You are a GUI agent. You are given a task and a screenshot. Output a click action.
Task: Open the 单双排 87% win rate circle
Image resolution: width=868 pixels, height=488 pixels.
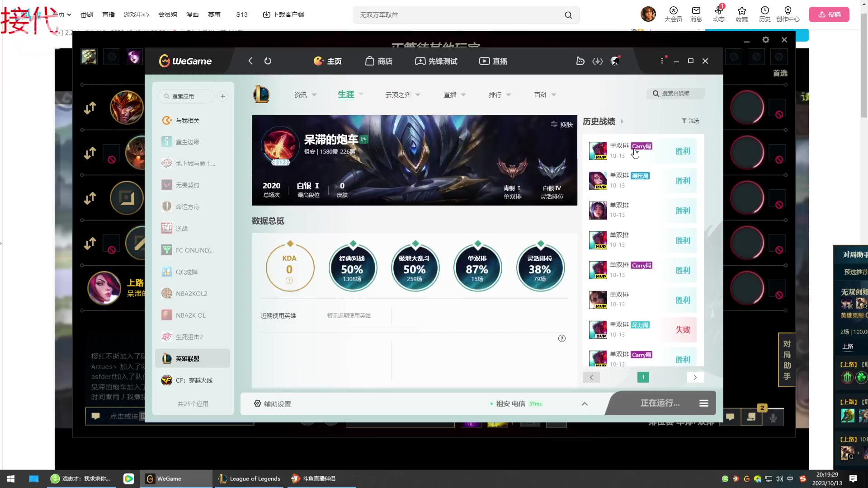[x=477, y=268]
